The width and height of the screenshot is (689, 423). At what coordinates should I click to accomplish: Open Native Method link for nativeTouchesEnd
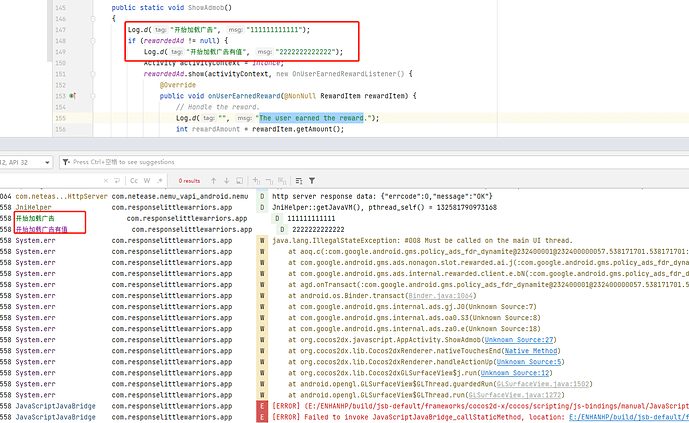coord(531,351)
